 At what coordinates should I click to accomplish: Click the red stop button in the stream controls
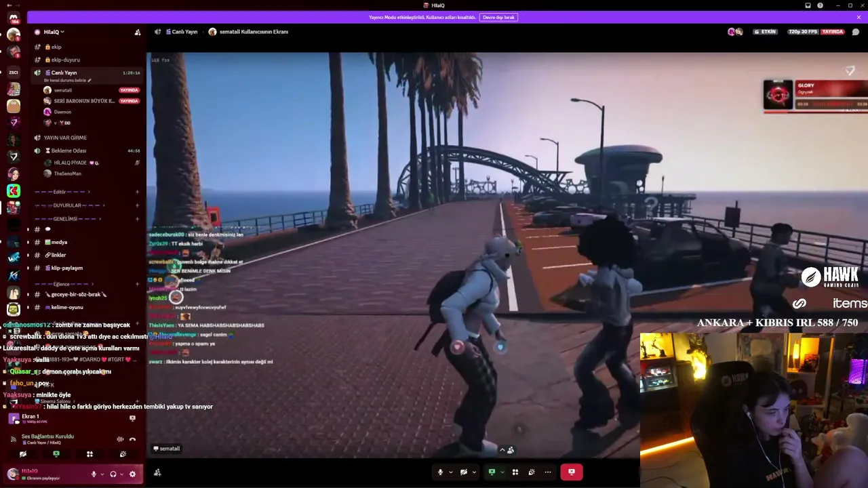572,472
